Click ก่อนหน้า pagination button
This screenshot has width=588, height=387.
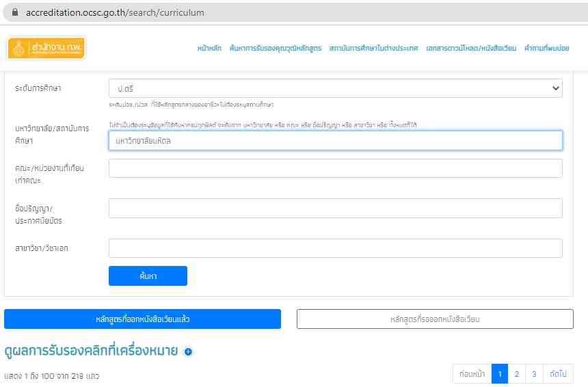click(472, 374)
